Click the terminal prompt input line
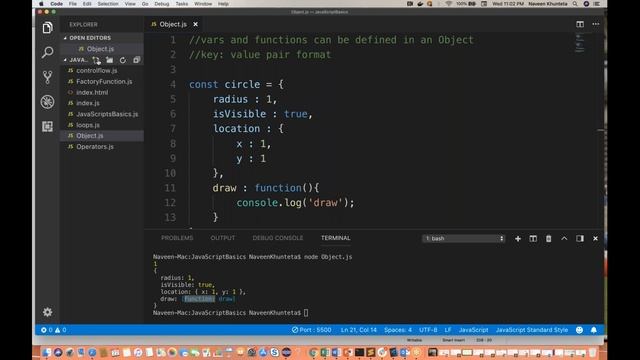Image resolution: width=640 pixels, height=360 pixels. [231, 313]
